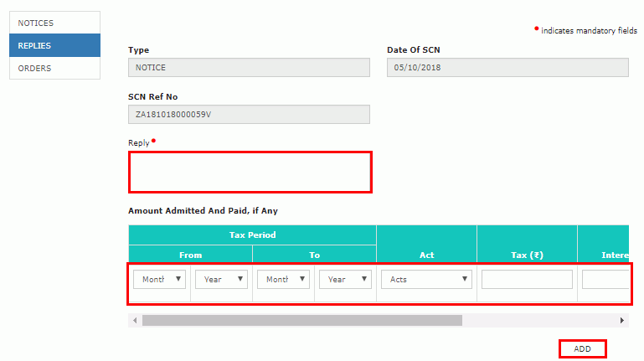Click inside the Reply text box

pos(250,172)
